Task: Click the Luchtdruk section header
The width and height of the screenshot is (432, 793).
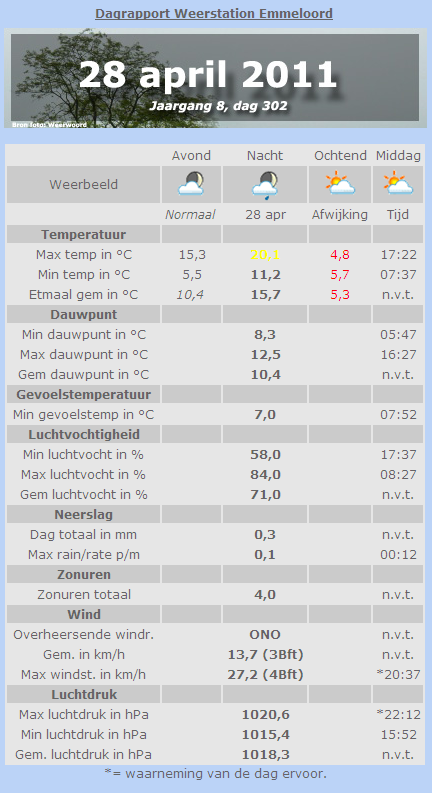Action: (83, 694)
